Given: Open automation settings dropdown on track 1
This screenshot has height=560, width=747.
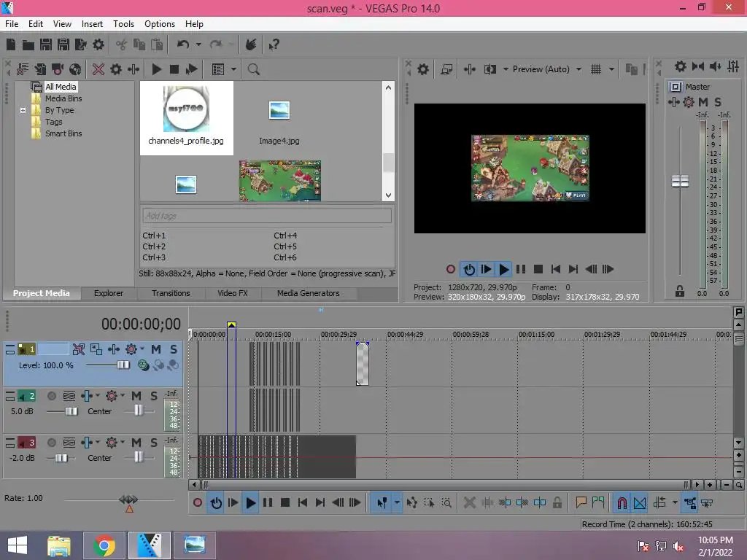Looking at the screenshot, I should [142, 349].
